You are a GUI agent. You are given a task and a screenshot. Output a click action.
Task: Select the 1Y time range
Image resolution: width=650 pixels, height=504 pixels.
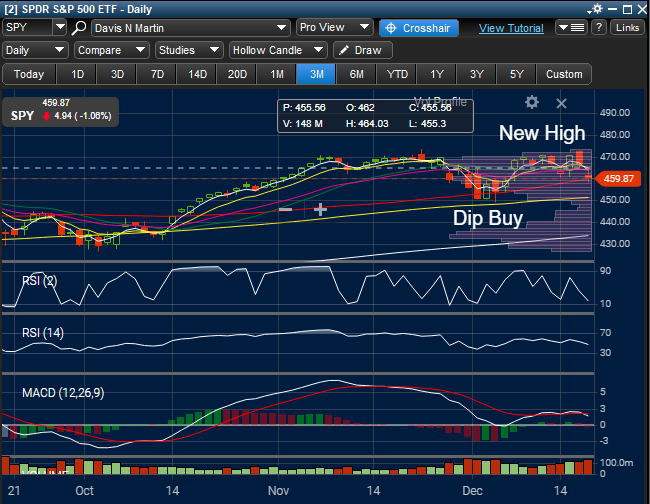click(437, 74)
